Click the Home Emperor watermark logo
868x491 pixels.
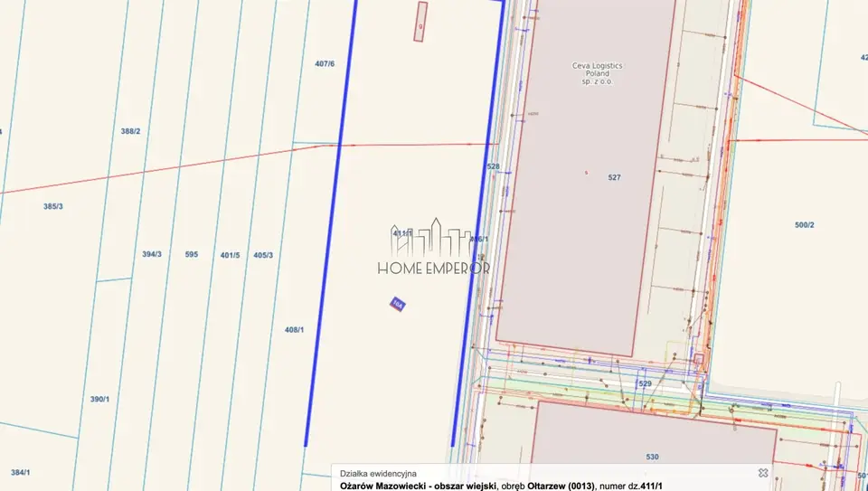click(x=434, y=246)
